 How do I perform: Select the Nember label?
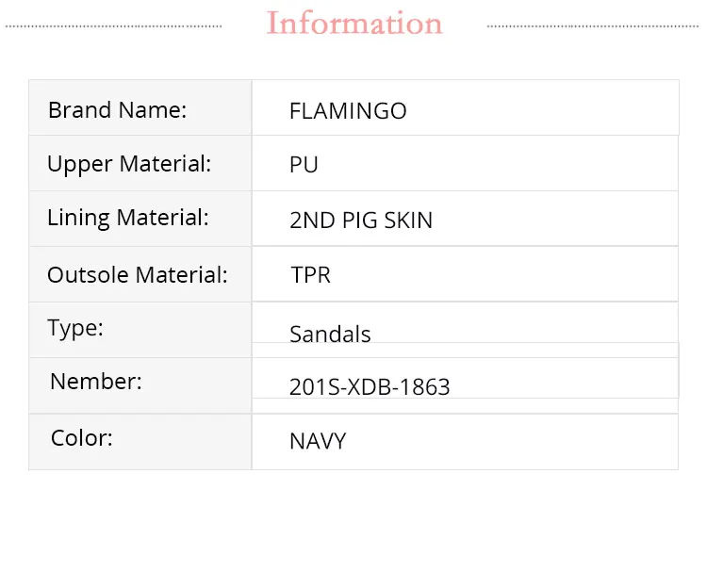96,382
